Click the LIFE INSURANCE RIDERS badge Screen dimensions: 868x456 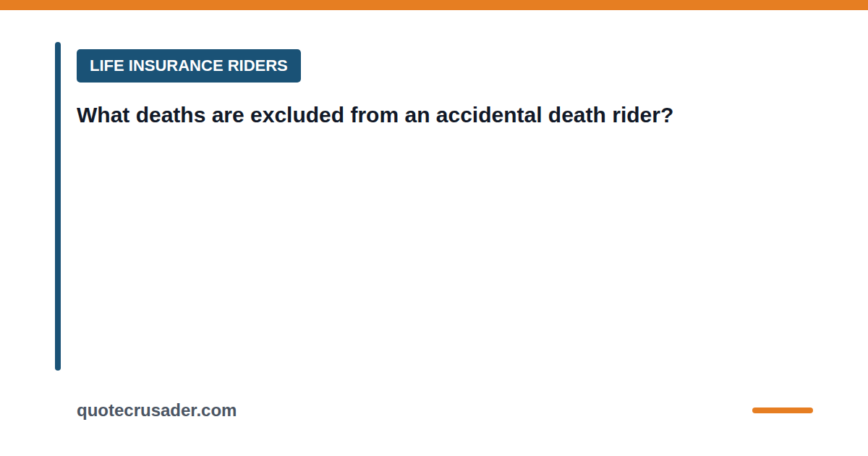point(189,66)
